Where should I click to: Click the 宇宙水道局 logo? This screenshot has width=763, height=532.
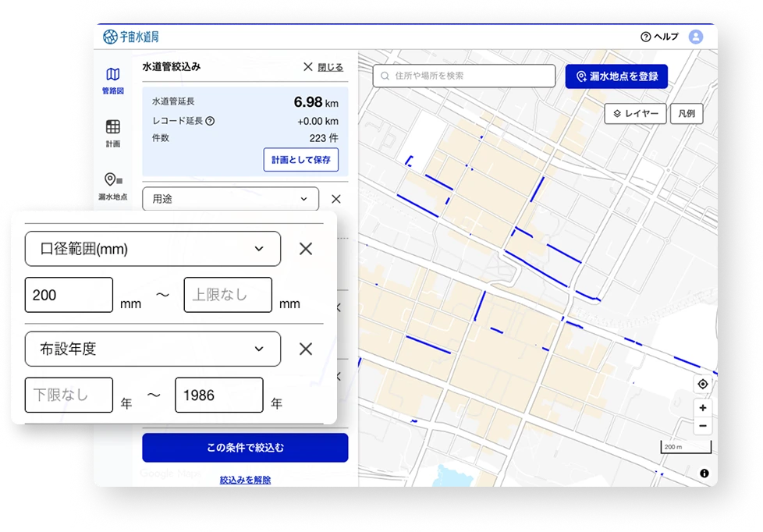131,37
